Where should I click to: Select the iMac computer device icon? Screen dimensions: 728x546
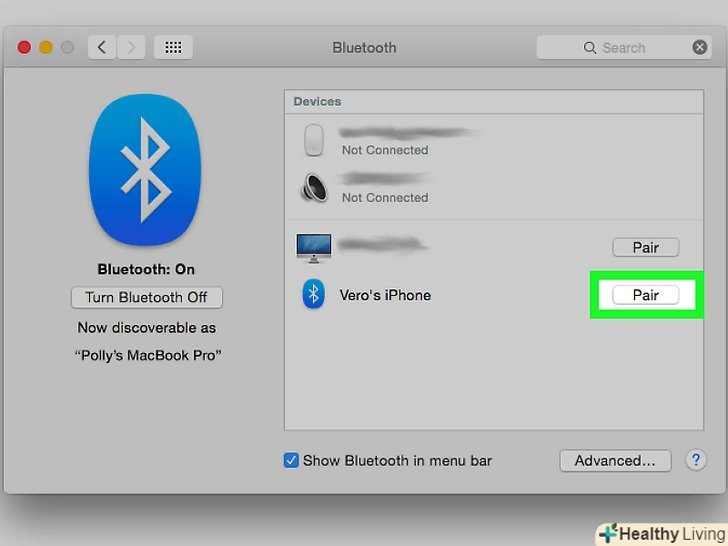point(314,248)
